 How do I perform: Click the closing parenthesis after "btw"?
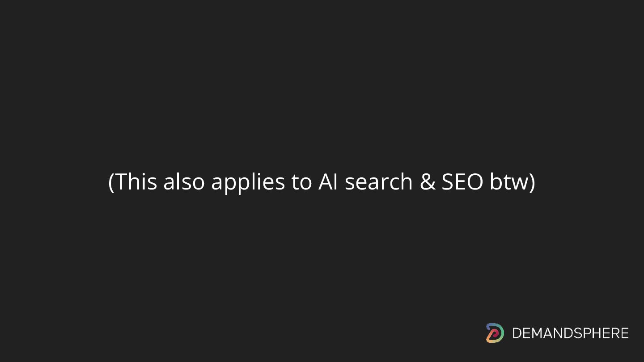532,182
